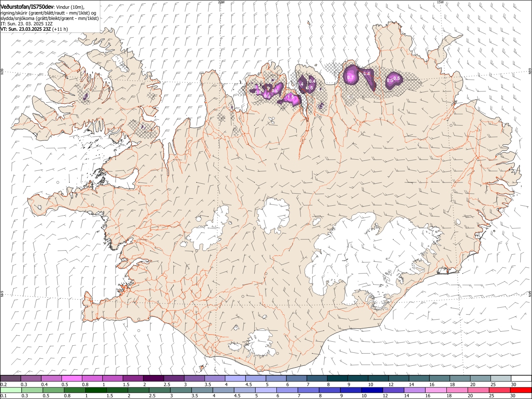Click the 0.8 precipitation value on the map
The width and height of the screenshot is (532, 399).
click(x=258, y=92)
